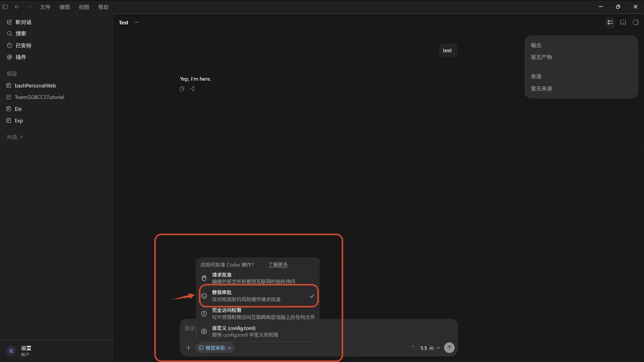Focus the message input field
644x362 pixels.
[x=319, y=329]
